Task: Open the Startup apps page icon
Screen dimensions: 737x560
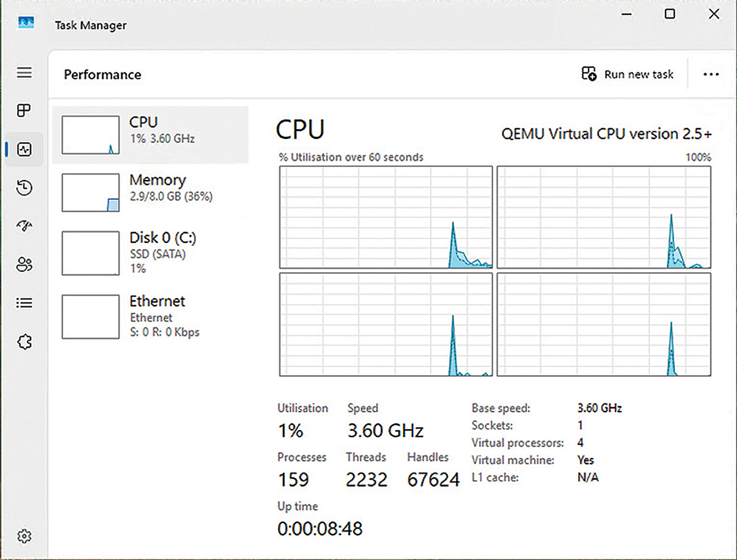Action: (24, 226)
